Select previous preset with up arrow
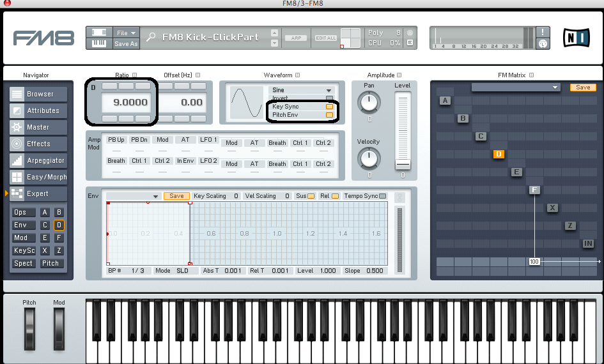This screenshot has height=364, width=604. [274, 33]
